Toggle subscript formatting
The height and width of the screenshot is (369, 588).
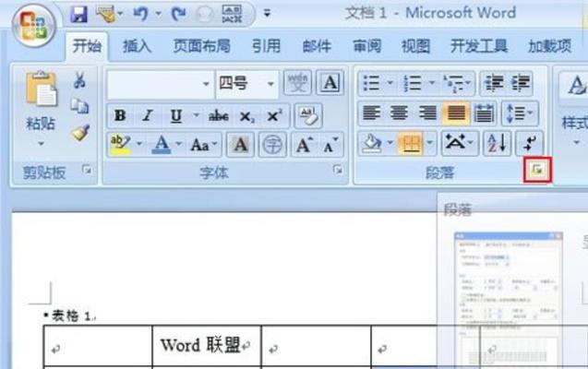(246, 116)
